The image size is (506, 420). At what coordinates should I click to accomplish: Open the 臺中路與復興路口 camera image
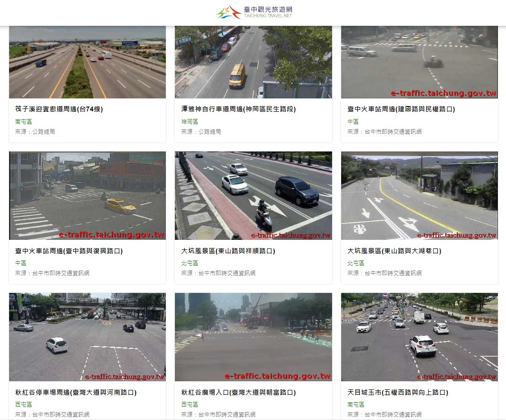pos(87,195)
